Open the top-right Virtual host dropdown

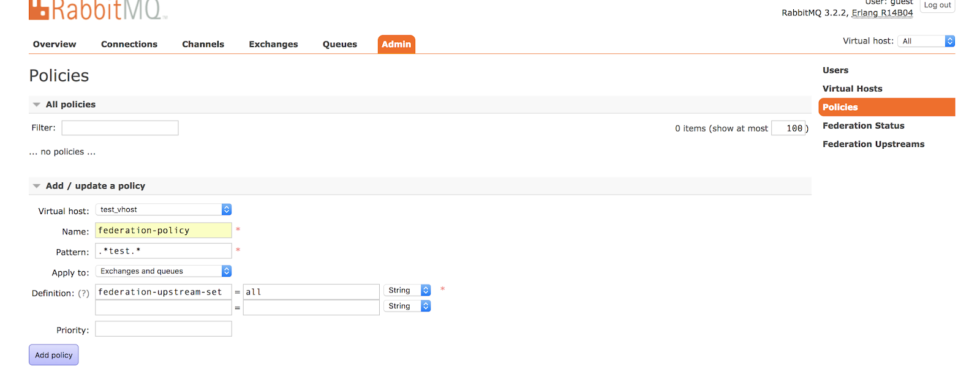tap(925, 40)
